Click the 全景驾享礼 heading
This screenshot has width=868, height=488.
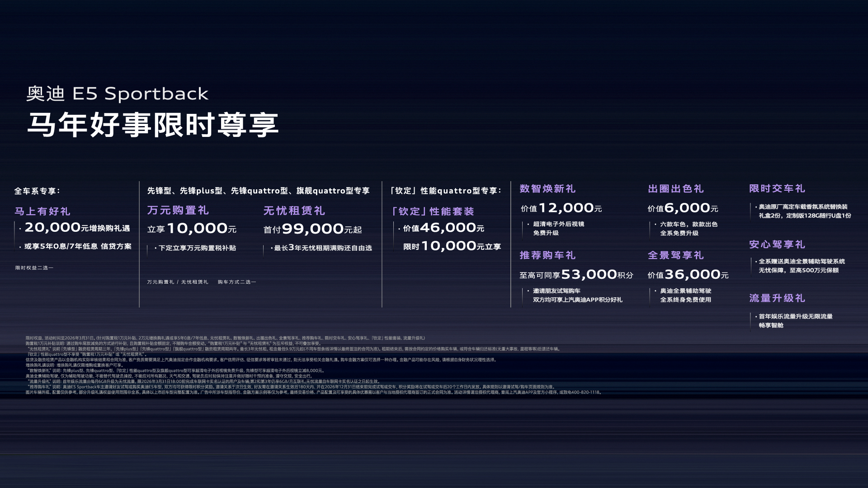[x=676, y=255]
